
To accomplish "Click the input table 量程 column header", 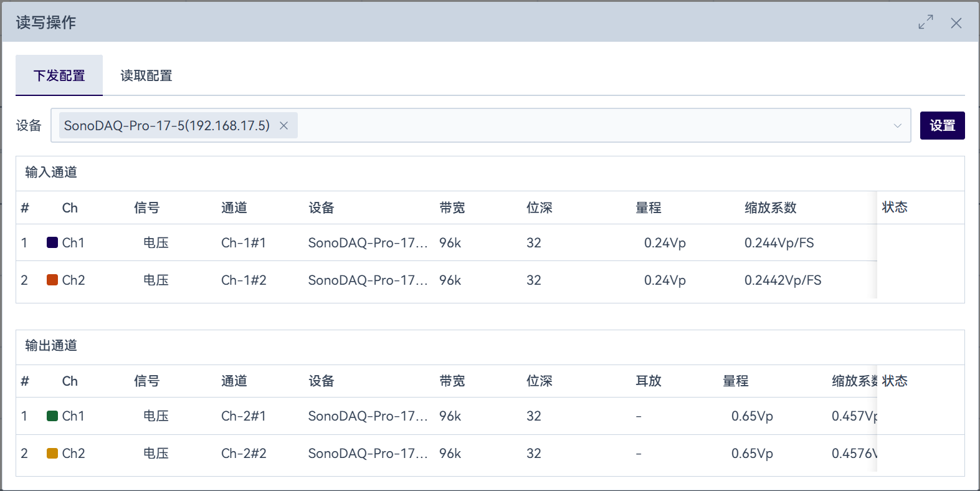I will tap(648, 207).
